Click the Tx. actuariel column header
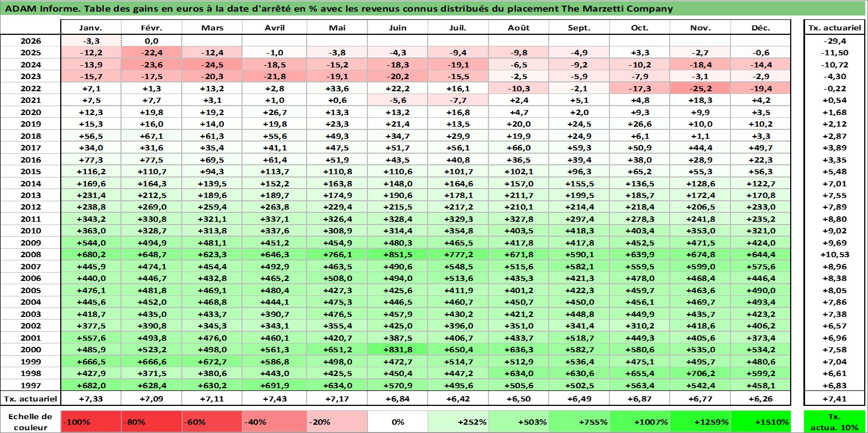 834,28
